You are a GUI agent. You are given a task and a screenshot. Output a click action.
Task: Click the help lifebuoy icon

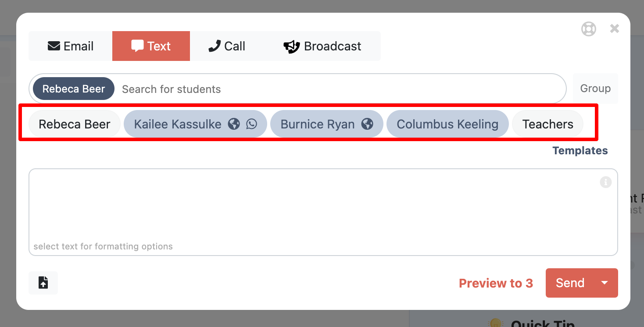point(589,29)
